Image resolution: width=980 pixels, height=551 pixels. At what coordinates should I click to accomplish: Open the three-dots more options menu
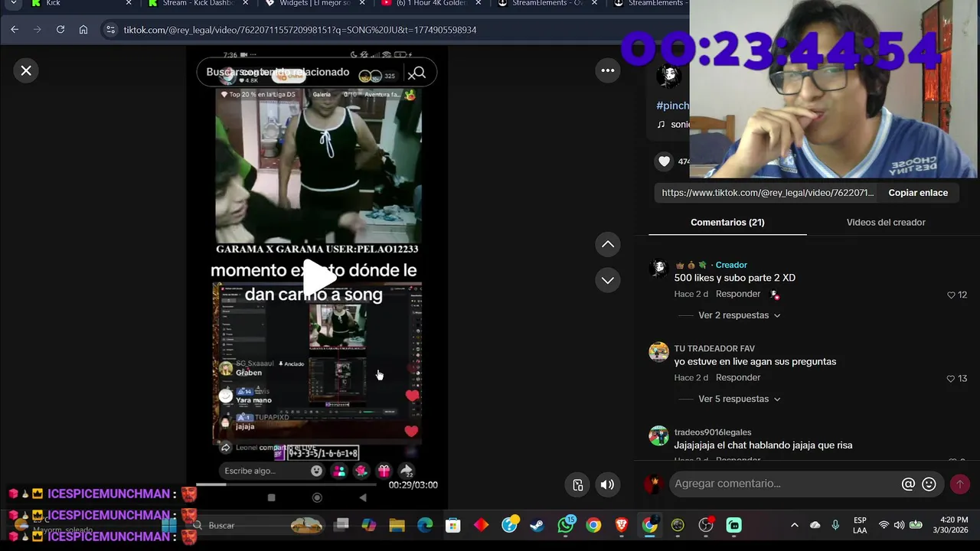pyautogui.click(x=608, y=70)
